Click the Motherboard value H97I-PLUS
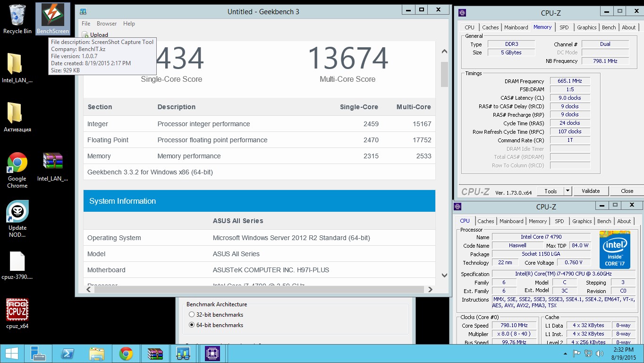 tap(271, 270)
